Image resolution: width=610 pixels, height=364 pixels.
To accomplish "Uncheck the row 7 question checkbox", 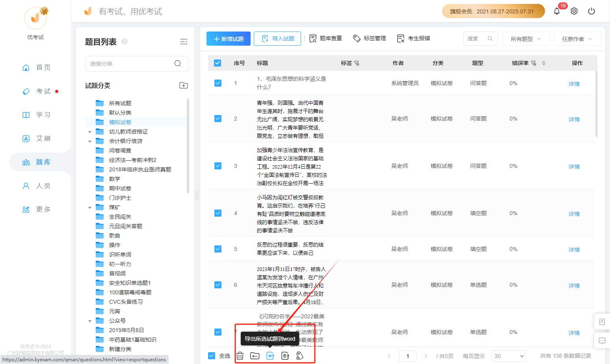I will click(218, 332).
